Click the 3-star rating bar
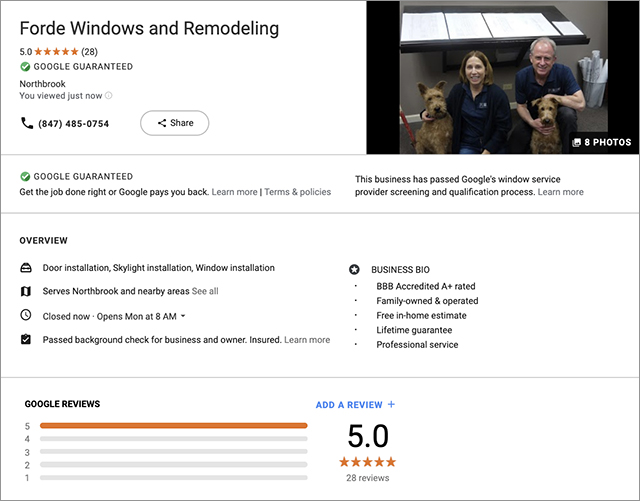The width and height of the screenshot is (640, 501). pyautogui.click(x=173, y=452)
